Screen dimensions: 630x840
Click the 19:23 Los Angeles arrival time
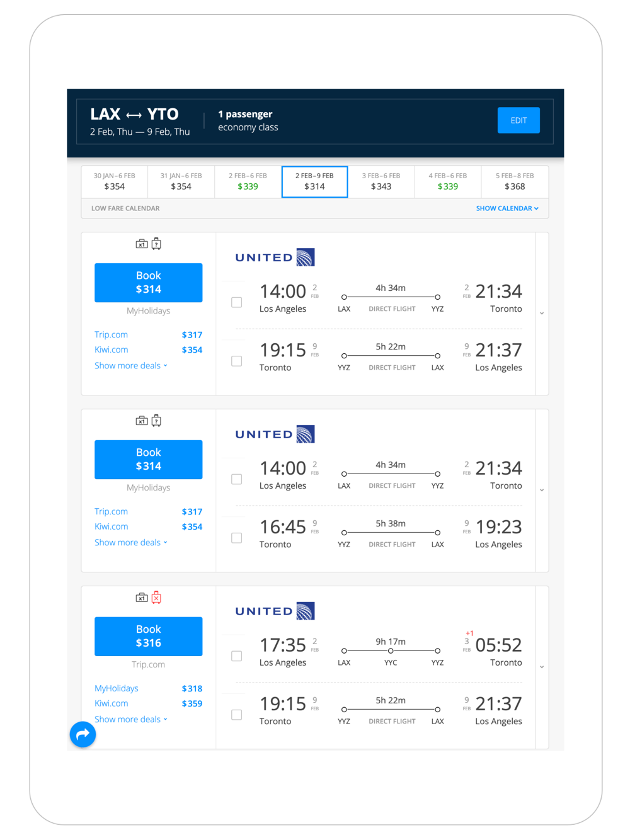tap(498, 527)
